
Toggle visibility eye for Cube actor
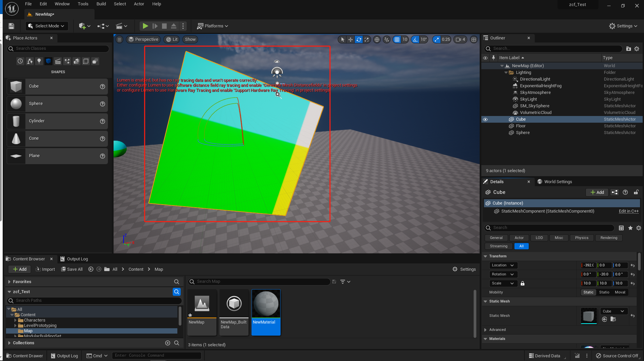485,119
